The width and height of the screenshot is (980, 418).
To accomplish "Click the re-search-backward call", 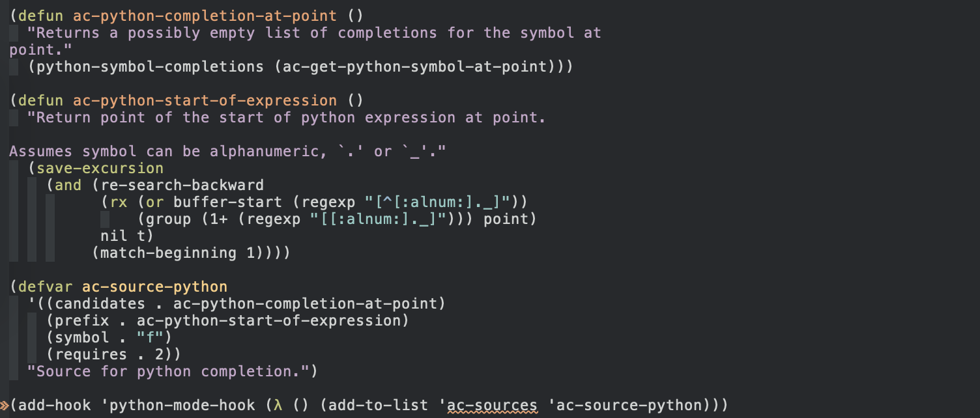I will pos(182,185).
